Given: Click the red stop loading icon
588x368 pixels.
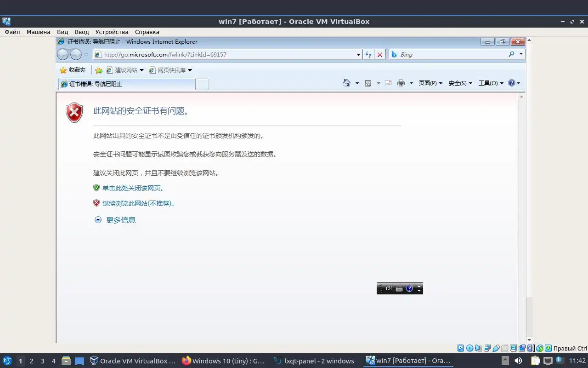Looking at the screenshot, I should [380, 54].
